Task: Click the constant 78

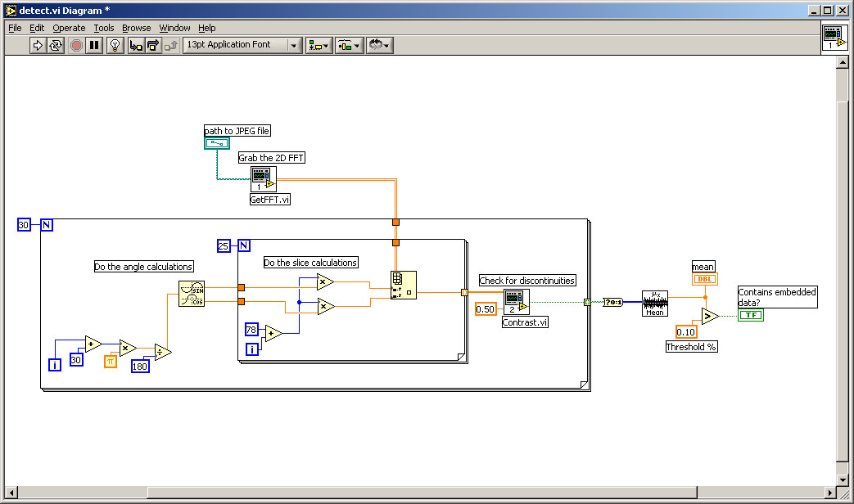Action: point(251,329)
